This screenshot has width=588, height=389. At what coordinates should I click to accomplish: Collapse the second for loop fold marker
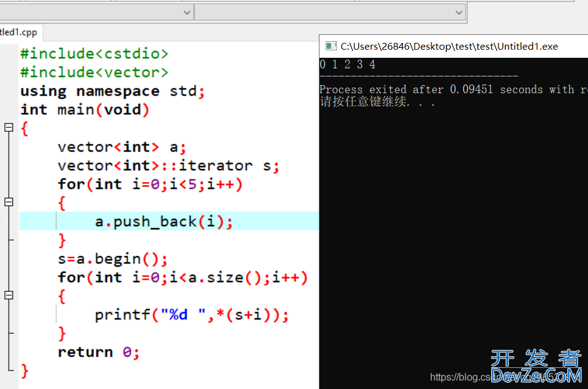9,295
